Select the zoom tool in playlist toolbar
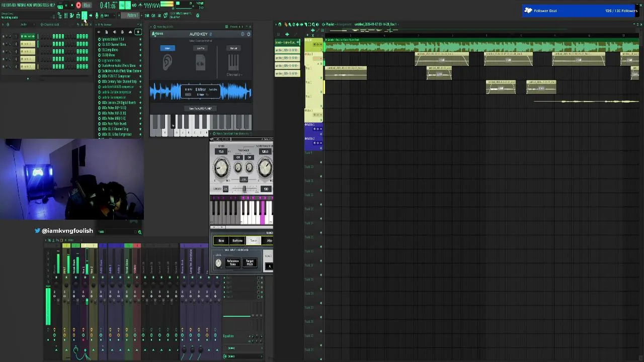Screen dimensions: 644x362 coord(314,24)
